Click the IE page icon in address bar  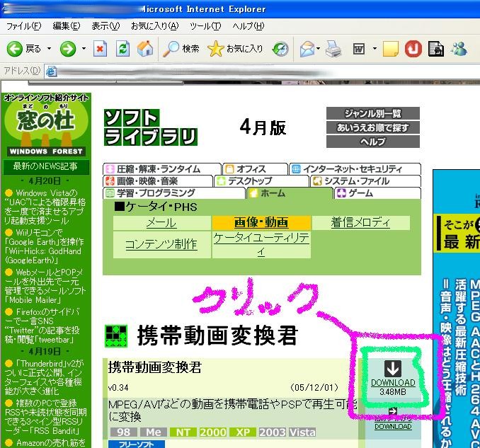[51, 71]
